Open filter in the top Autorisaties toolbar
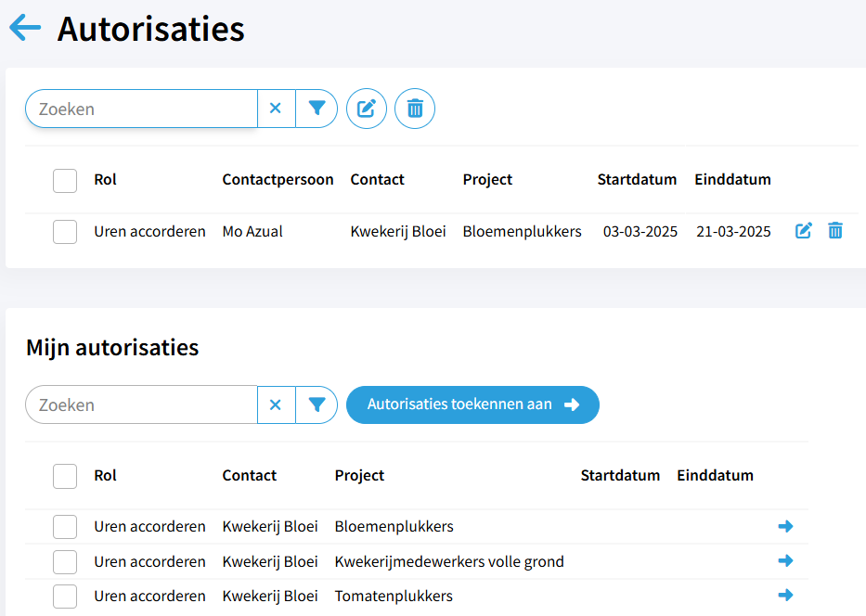The width and height of the screenshot is (866, 616). (317, 109)
